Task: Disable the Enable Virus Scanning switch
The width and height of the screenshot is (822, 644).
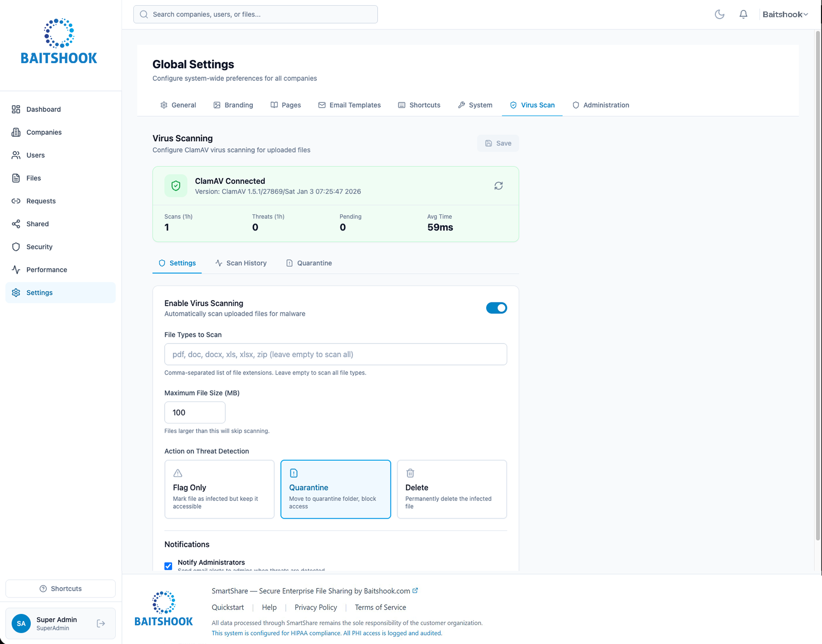Action: pyautogui.click(x=496, y=308)
